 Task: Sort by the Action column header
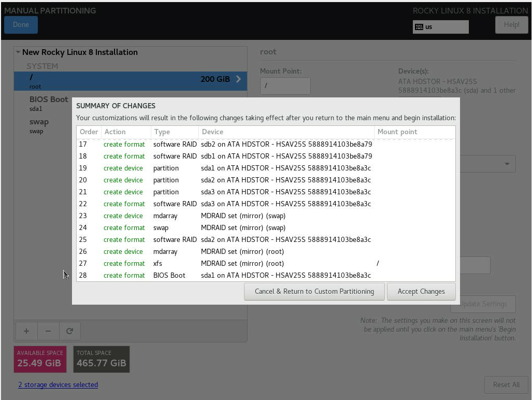click(126, 132)
